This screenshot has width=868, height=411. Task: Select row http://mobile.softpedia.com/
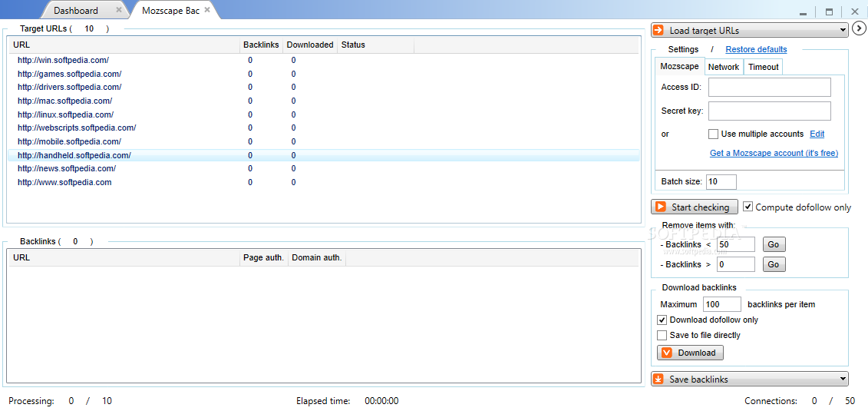point(323,142)
